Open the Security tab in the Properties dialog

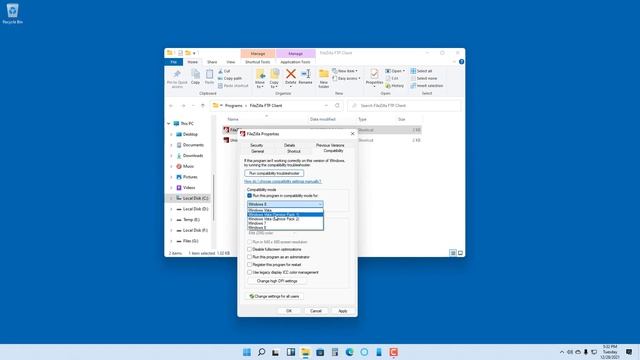click(x=256, y=145)
